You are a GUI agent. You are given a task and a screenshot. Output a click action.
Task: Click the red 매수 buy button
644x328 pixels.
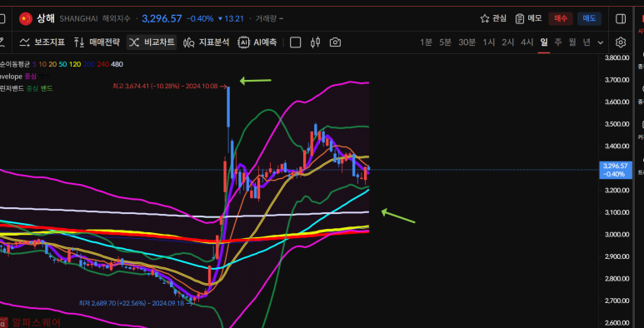561,18
